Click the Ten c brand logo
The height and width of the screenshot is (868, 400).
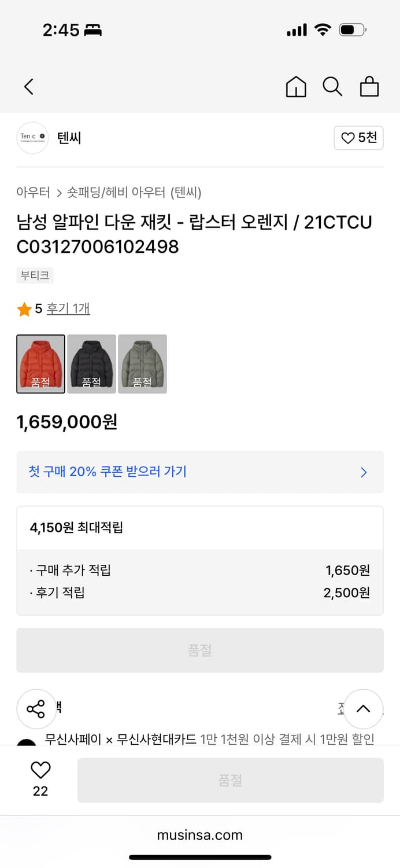tap(32, 138)
